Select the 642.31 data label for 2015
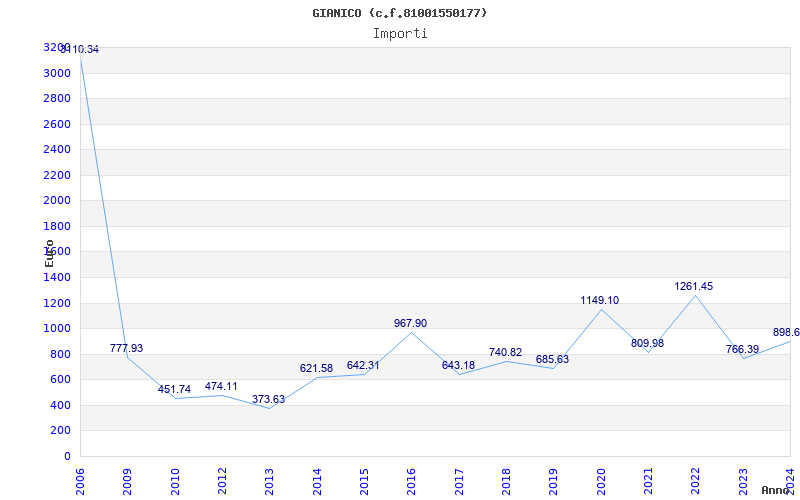 coord(363,365)
